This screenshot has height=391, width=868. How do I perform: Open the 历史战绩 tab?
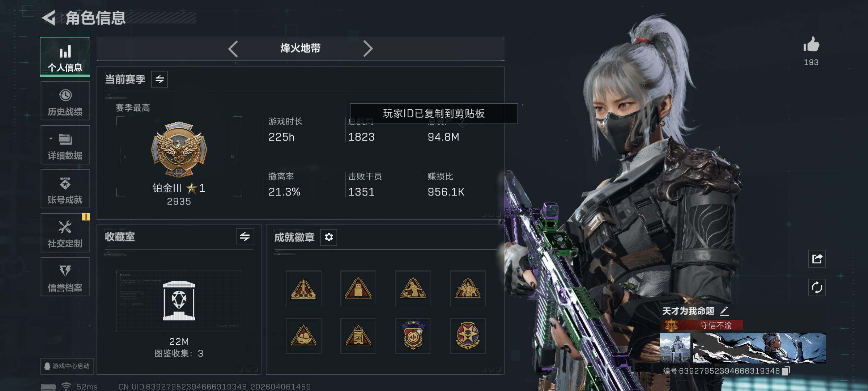[65, 101]
